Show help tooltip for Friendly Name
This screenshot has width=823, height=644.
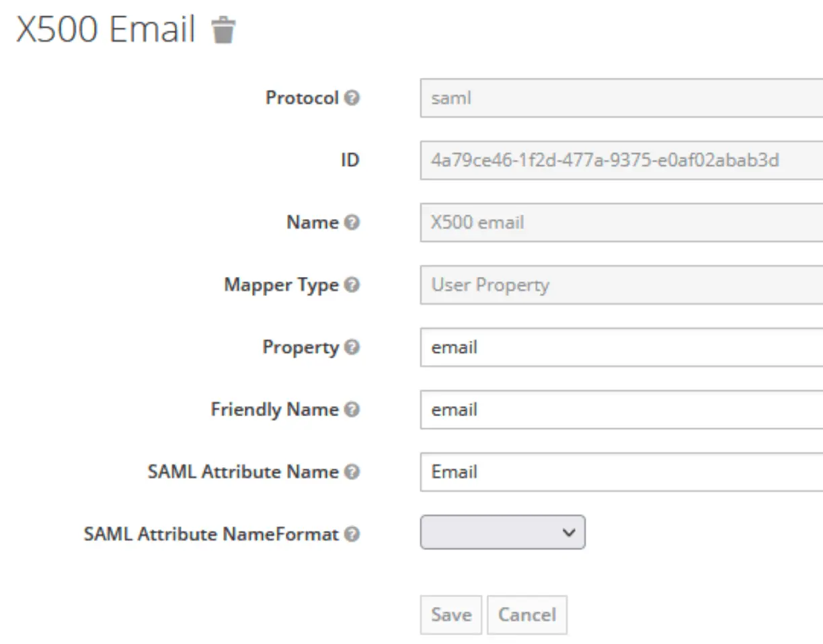coord(352,409)
